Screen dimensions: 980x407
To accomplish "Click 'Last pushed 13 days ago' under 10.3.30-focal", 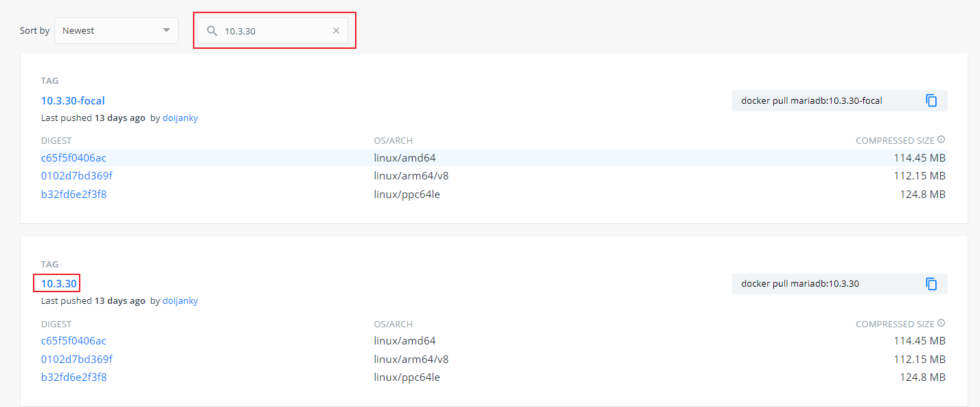I will coord(93,118).
